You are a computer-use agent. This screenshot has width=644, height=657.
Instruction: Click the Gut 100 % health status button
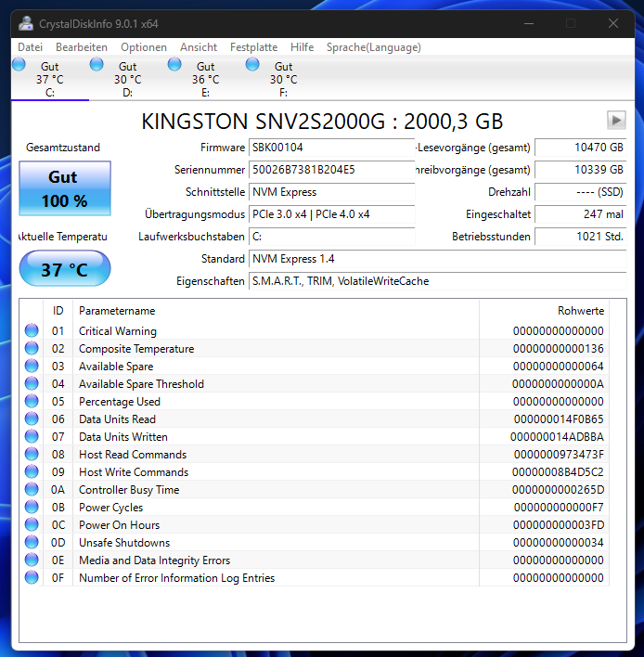(x=65, y=188)
